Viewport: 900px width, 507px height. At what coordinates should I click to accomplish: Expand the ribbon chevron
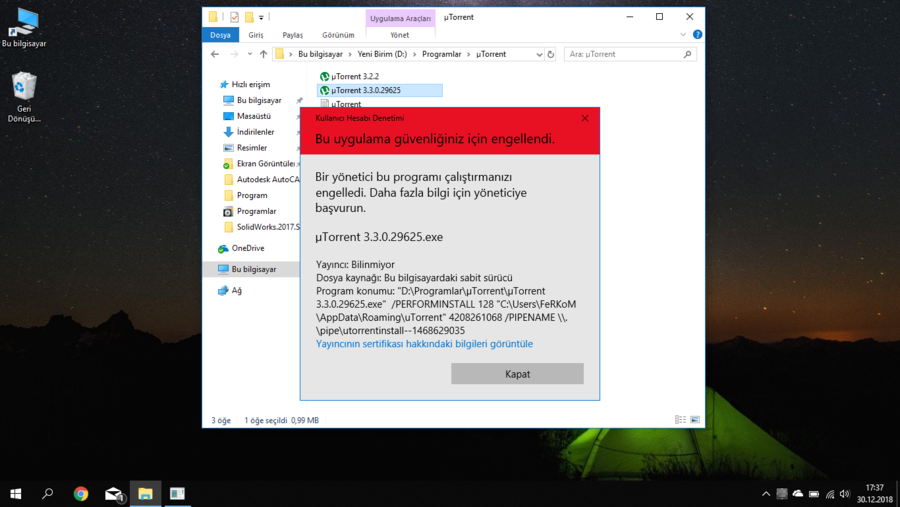tap(683, 34)
